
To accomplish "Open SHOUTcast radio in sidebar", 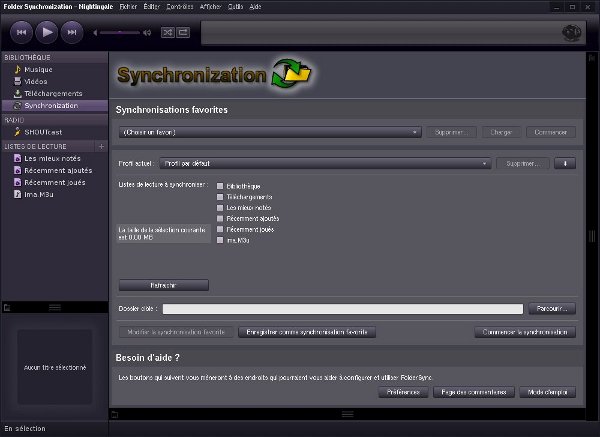I will click(x=45, y=132).
